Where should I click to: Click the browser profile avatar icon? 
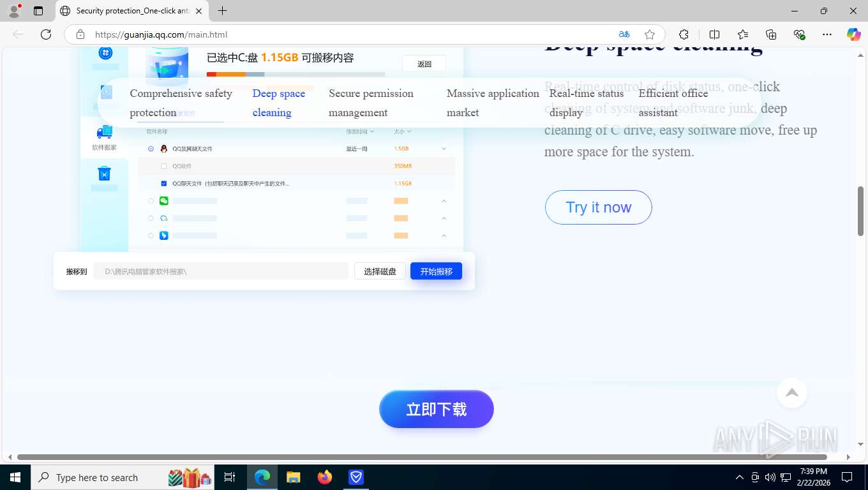(x=14, y=11)
